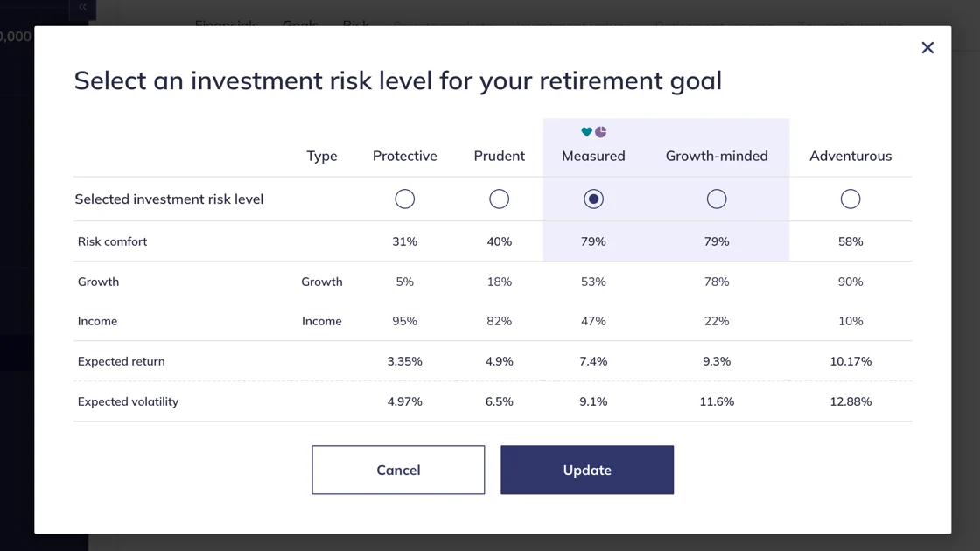Choose the Adventurous radio button
The width and height of the screenshot is (980, 551).
(x=850, y=199)
